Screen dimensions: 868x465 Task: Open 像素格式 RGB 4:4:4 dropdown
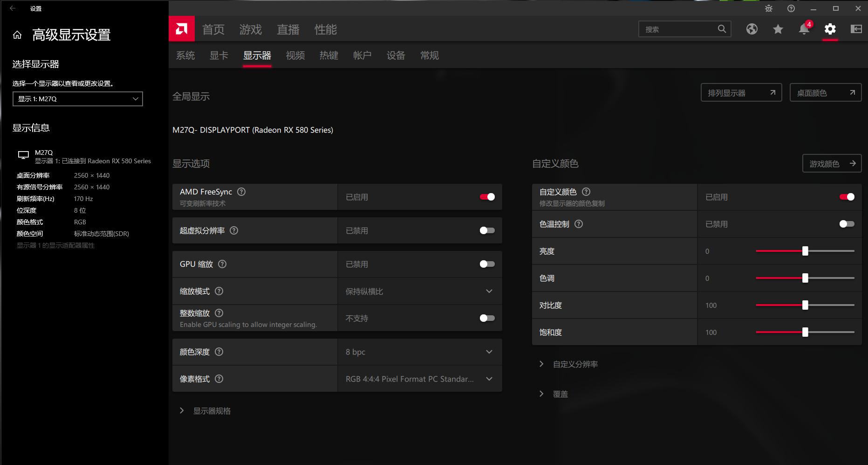pos(420,379)
